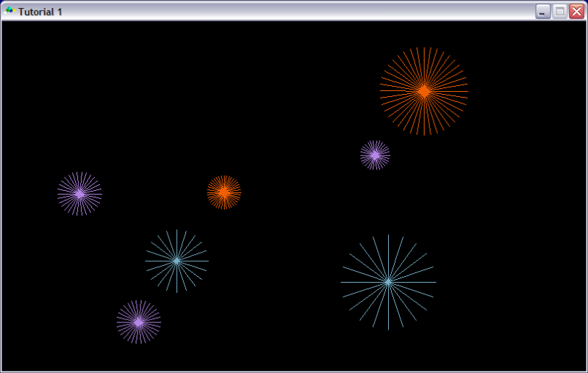
Task: Close the Tutorial 1 window
Action: pyautogui.click(x=576, y=12)
